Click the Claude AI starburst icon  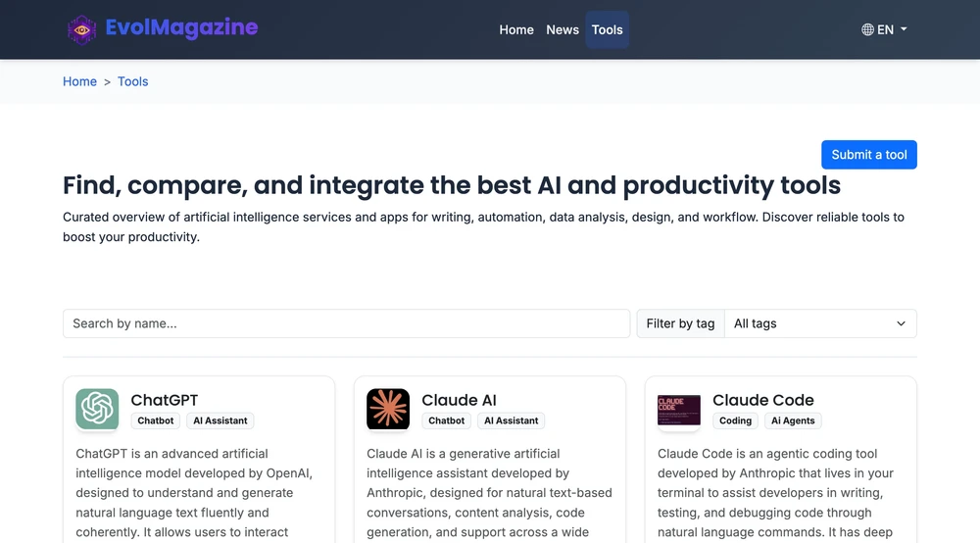coord(388,409)
